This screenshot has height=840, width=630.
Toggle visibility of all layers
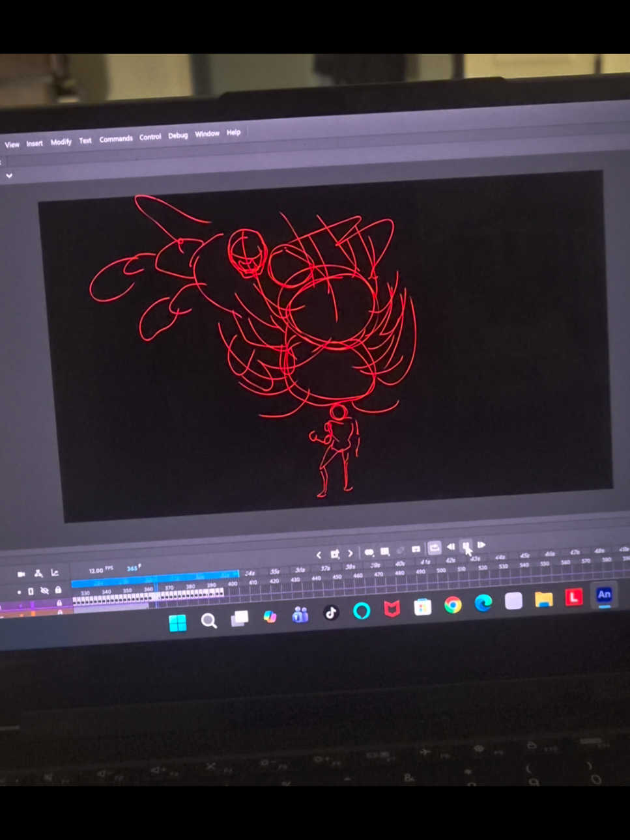click(x=44, y=591)
